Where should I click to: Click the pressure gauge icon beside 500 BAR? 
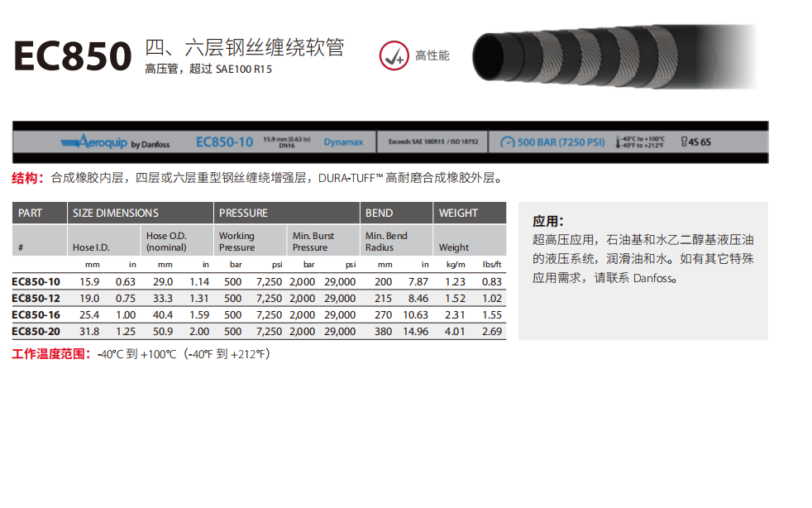(506, 142)
